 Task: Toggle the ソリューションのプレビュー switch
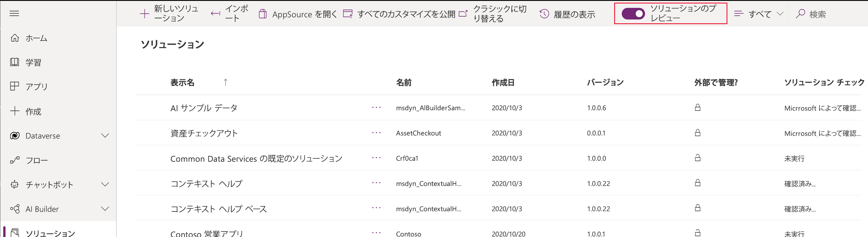[633, 14]
